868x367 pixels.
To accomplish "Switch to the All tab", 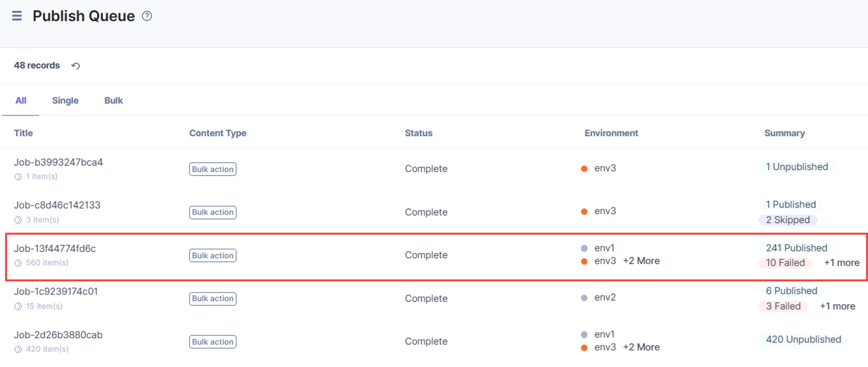I will [x=21, y=100].
